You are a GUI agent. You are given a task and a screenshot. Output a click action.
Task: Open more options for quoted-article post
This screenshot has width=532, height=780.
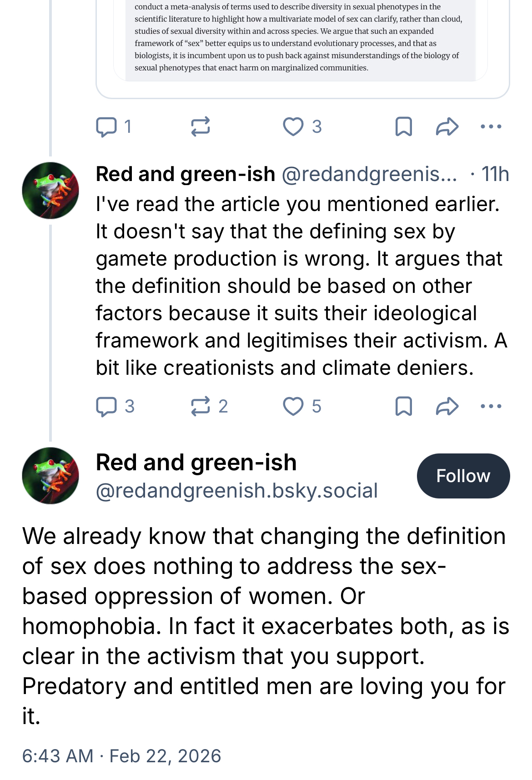coord(491,127)
